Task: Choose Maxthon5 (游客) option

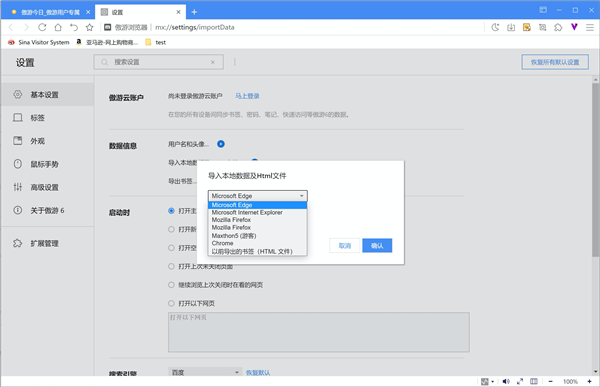Action: coord(258,236)
